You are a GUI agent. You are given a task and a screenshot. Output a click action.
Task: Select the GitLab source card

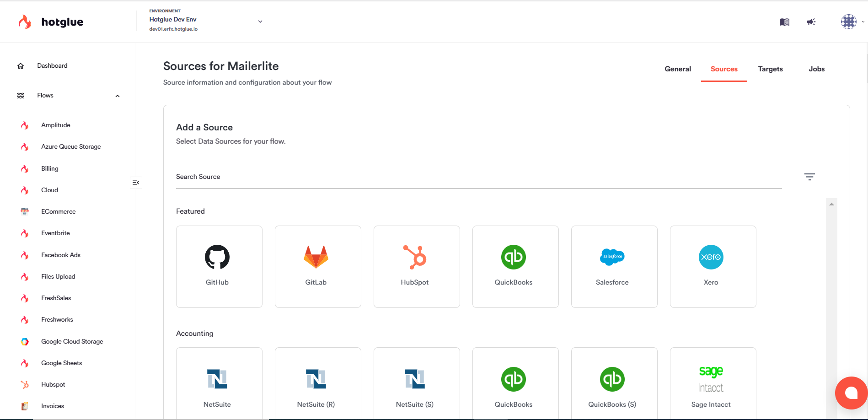(318, 267)
